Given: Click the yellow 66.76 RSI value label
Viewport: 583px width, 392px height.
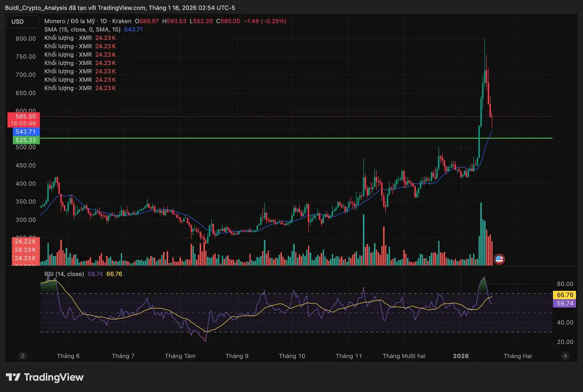Looking at the screenshot, I should click(x=565, y=295).
